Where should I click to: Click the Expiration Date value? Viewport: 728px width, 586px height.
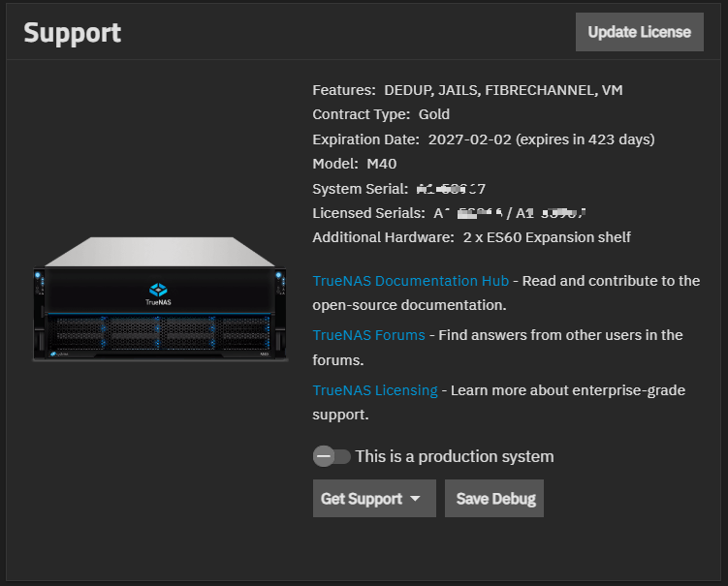point(541,139)
